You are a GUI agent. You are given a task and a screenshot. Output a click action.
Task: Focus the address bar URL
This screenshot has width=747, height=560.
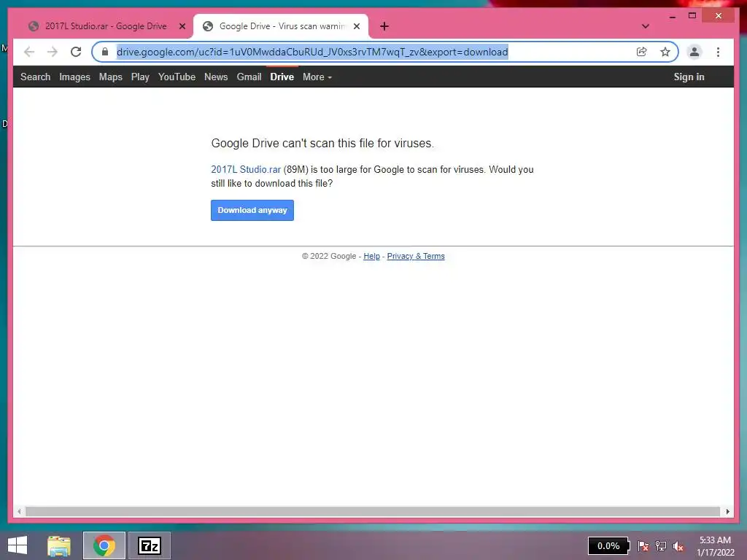point(312,52)
